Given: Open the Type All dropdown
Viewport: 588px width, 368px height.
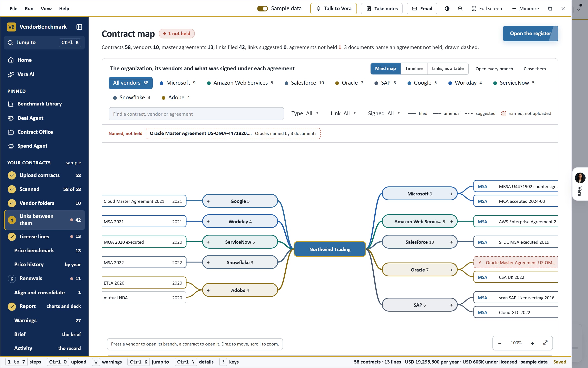Looking at the screenshot, I should pos(305,113).
